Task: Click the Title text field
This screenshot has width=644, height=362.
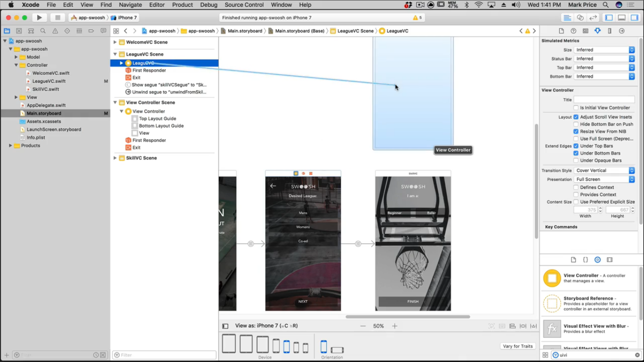Action: [604, 100]
